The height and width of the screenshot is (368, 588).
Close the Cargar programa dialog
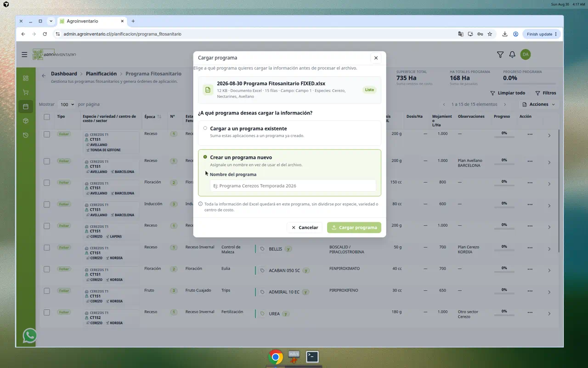[x=376, y=58]
